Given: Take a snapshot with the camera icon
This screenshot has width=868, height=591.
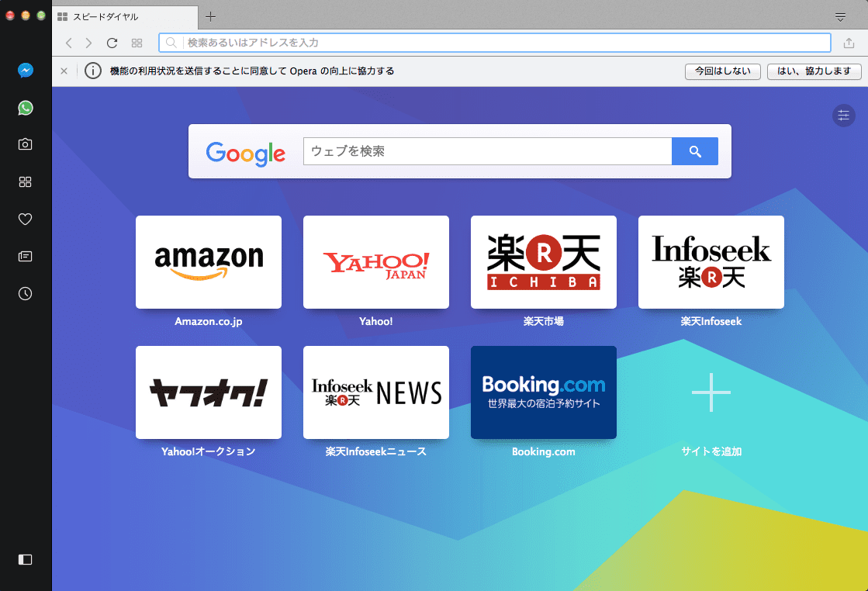Looking at the screenshot, I should (x=26, y=144).
